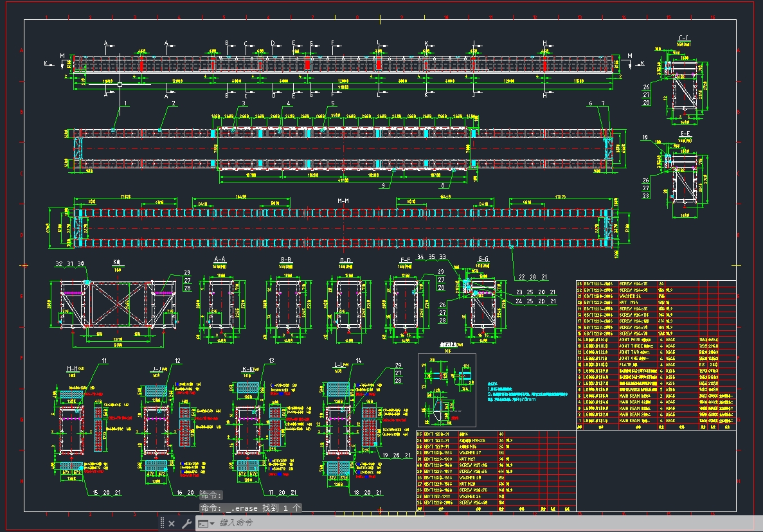Click the '_.erase 找到 1 个' history line

[251, 508]
